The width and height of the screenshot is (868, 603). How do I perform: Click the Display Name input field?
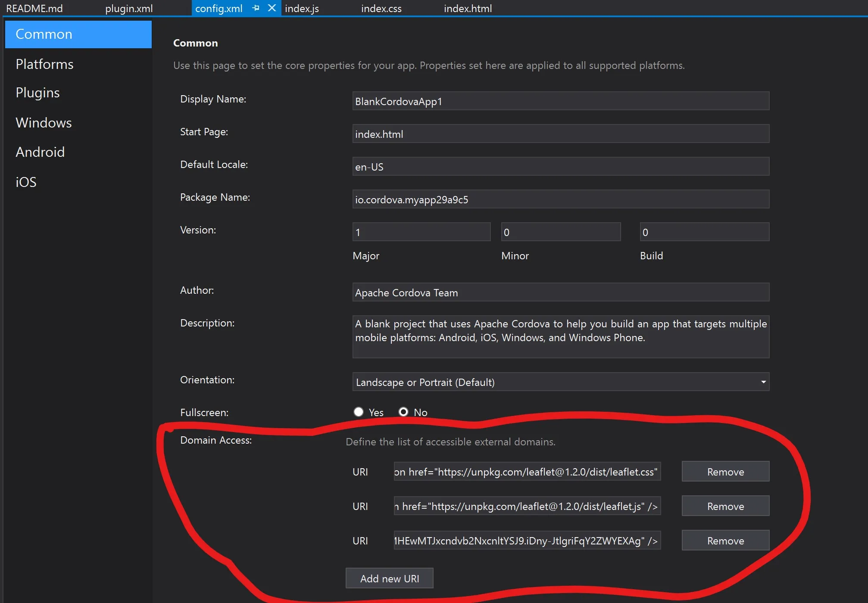pyautogui.click(x=560, y=101)
